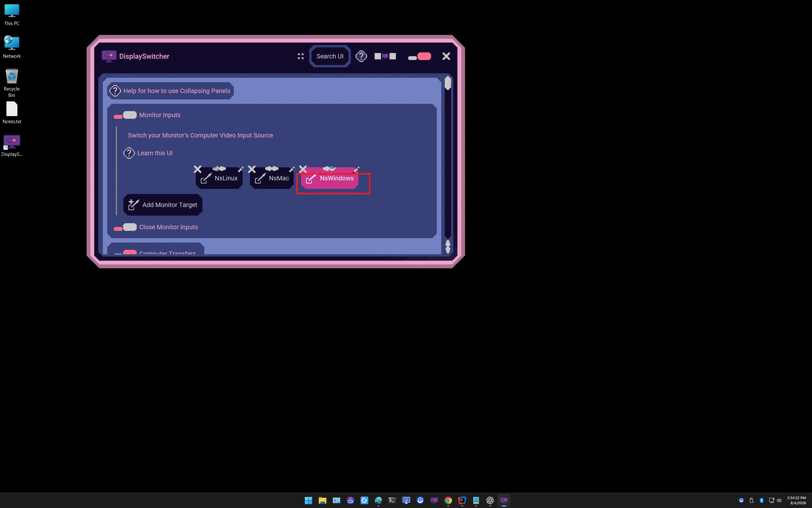
Task: Switch monitor input to NsMac
Action: point(272,178)
